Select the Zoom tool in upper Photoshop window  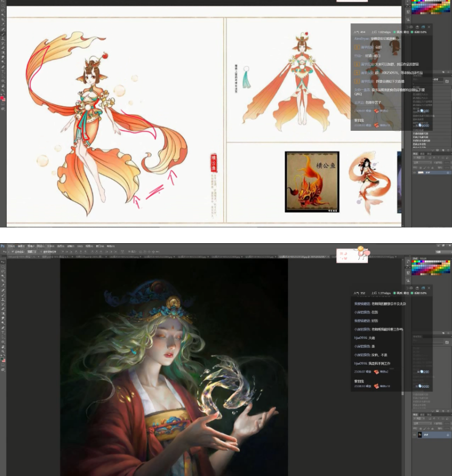(x=3, y=90)
